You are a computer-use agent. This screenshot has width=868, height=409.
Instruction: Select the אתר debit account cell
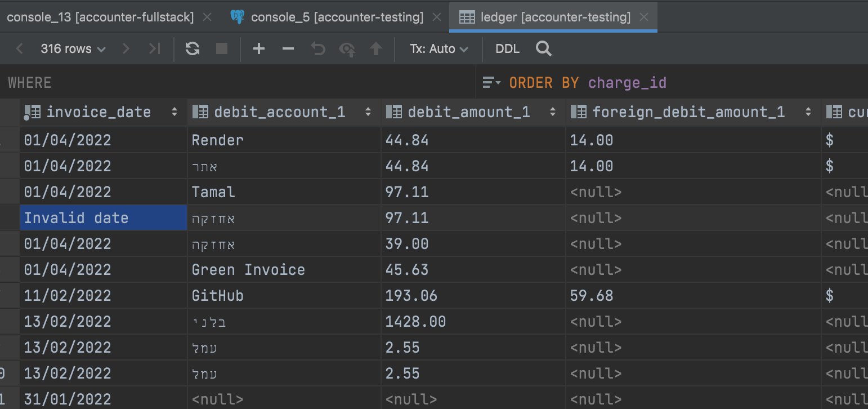tap(284, 166)
